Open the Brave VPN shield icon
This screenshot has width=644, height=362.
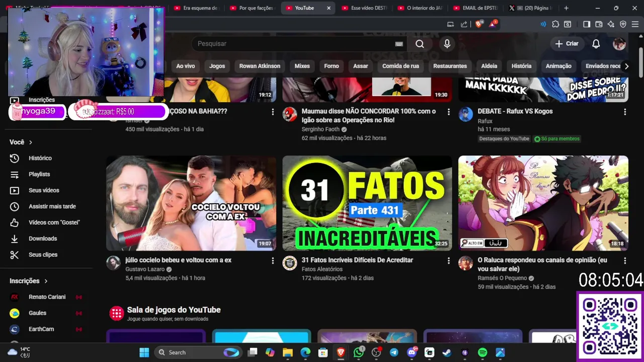coord(623,24)
